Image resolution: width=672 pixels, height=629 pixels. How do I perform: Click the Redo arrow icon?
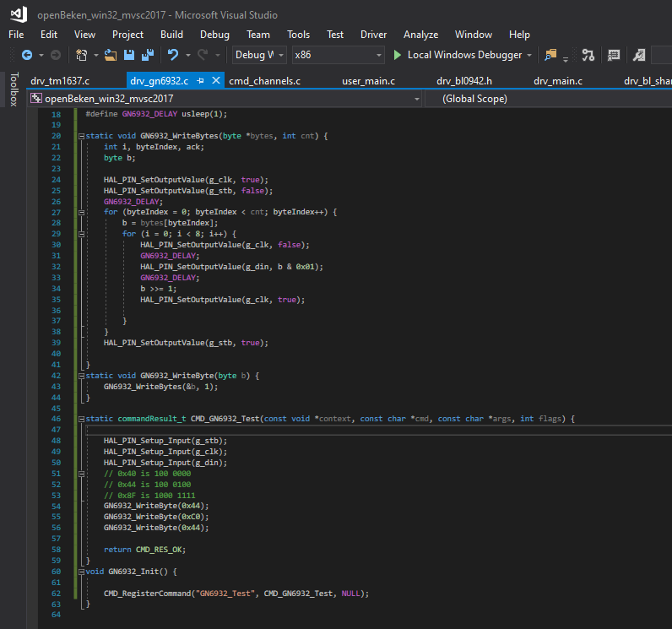203,55
